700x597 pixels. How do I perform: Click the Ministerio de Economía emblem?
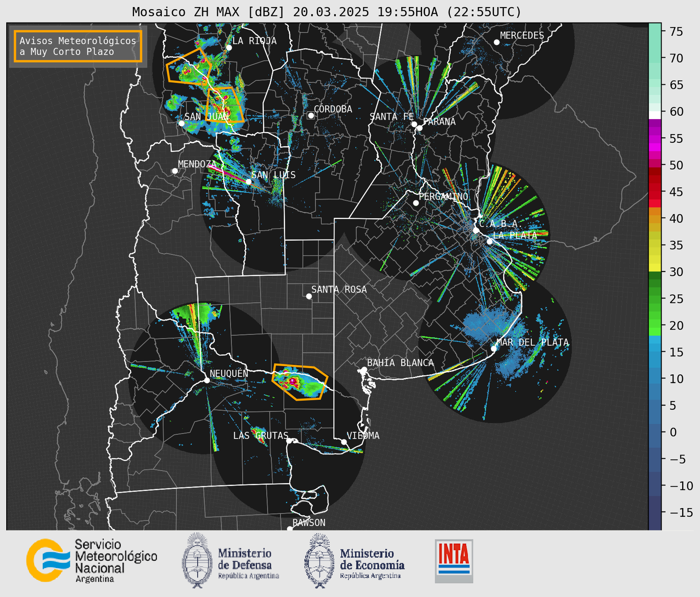tap(320, 560)
